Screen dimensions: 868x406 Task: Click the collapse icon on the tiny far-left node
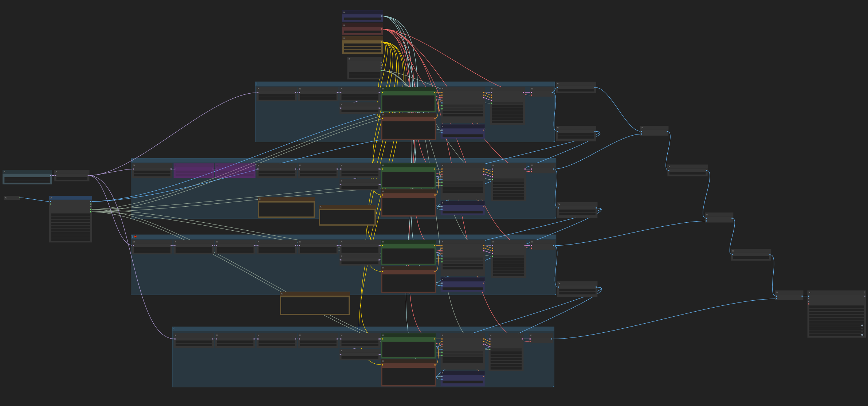5,198
